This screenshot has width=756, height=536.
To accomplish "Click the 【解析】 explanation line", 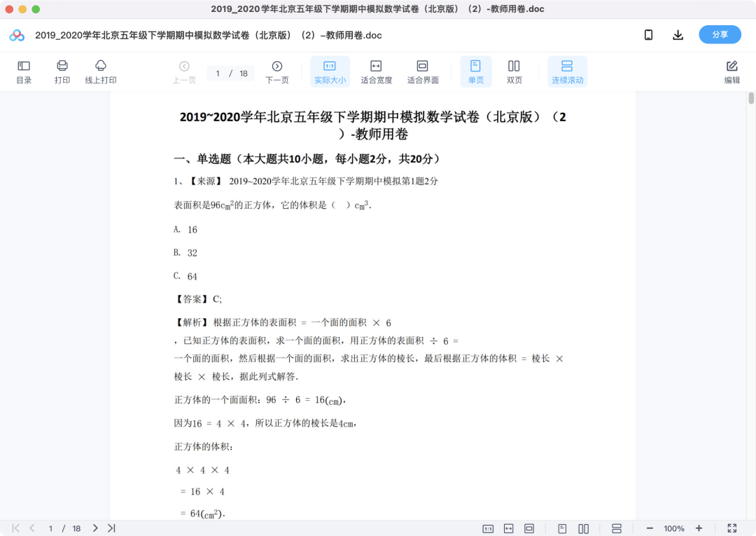I will coord(283,322).
